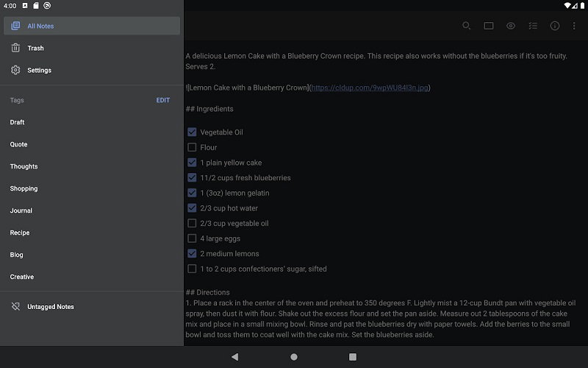Uncheck the 2 medium lemons checkbox

pos(192,254)
